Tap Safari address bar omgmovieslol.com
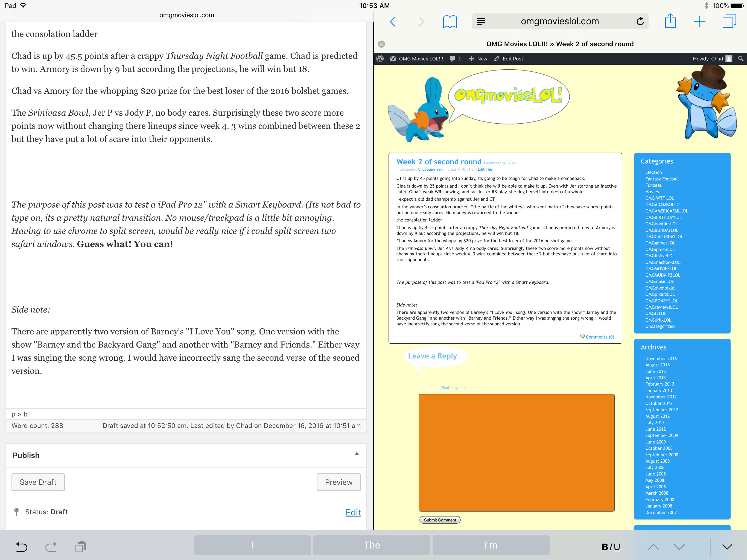The width and height of the screenshot is (747, 560). [560, 21]
